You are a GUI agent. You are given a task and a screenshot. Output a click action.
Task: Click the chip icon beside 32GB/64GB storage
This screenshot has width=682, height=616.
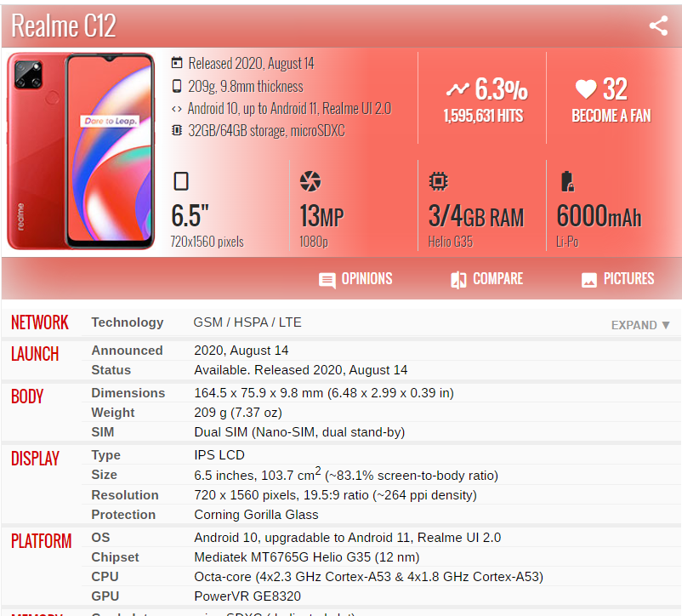pyautogui.click(x=177, y=130)
